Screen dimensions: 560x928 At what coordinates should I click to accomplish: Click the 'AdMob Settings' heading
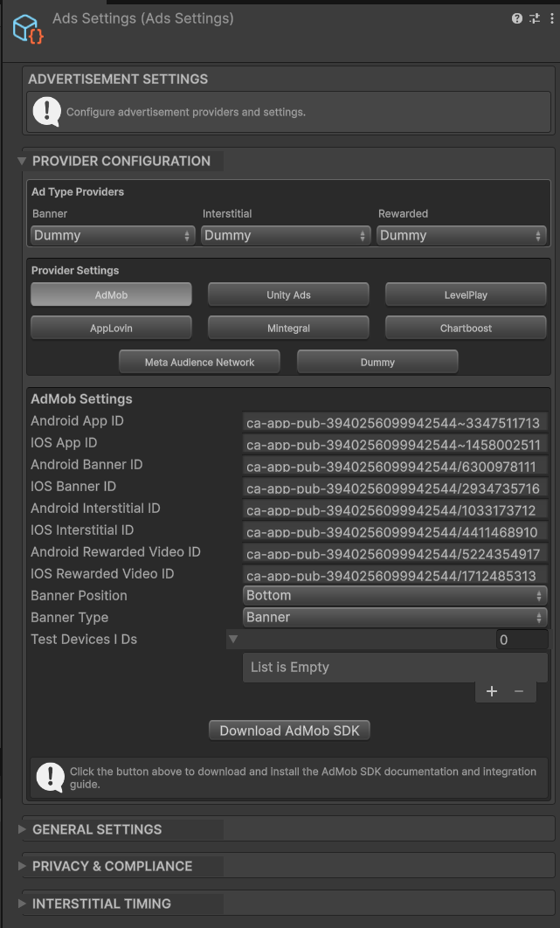tap(82, 398)
